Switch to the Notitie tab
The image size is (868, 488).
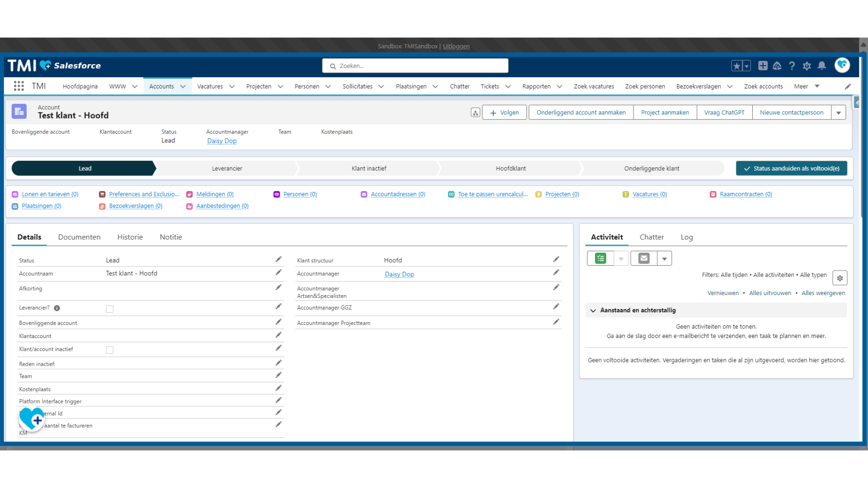pos(171,237)
